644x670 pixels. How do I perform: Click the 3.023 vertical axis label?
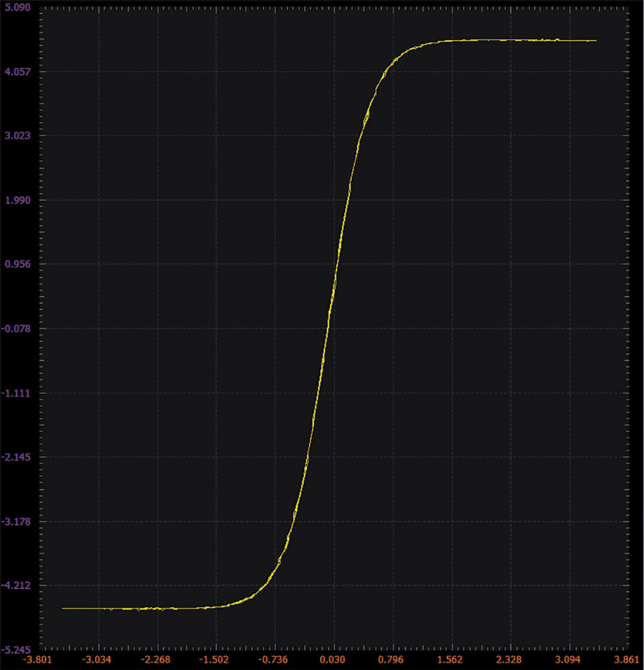click(18, 135)
